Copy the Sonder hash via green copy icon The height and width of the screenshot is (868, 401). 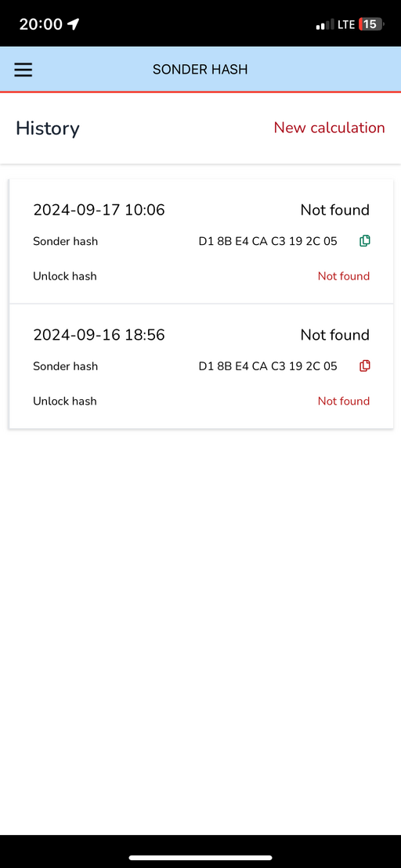(364, 241)
